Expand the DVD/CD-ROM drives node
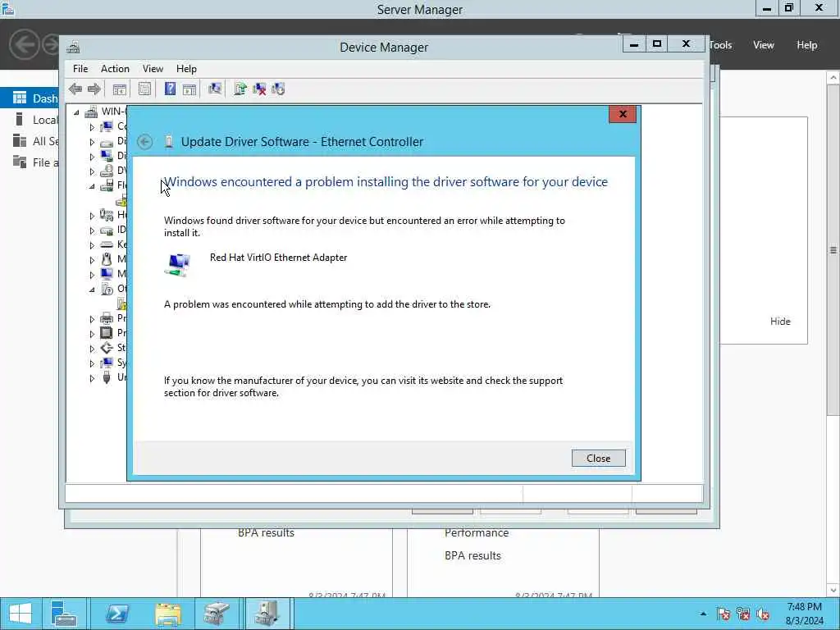840x630 pixels. pos(92,171)
